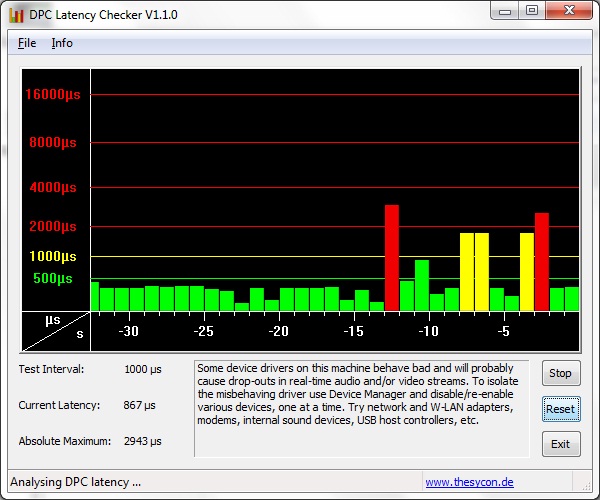600x500 pixels.
Task: Close the DPC Latency Checker window
Action: 569,10
